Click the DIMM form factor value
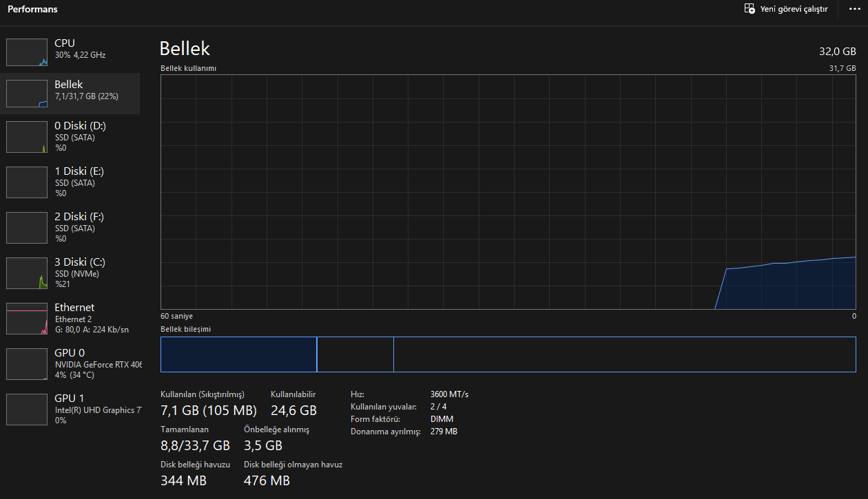The height and width of the screenshot is (499, 868). pyautogui.click(x=442, y=419)
